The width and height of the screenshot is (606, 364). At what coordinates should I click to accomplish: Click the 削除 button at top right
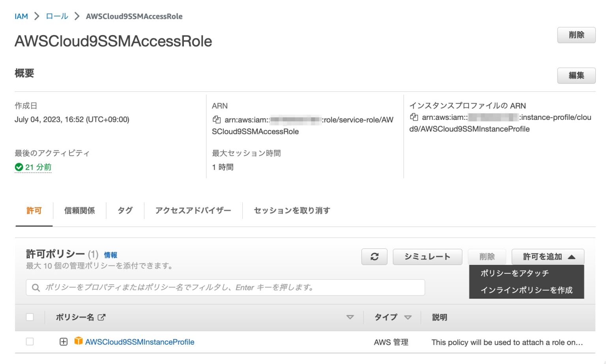click(x=576, y=35)
